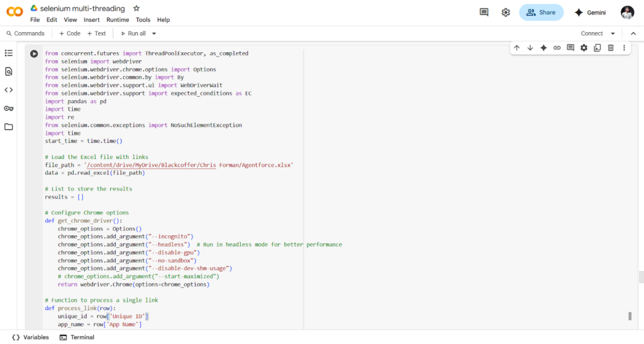This screenshot has width=644, height=344.
Task: Open cell settings gear in cell toolbar
Action: 584,48
